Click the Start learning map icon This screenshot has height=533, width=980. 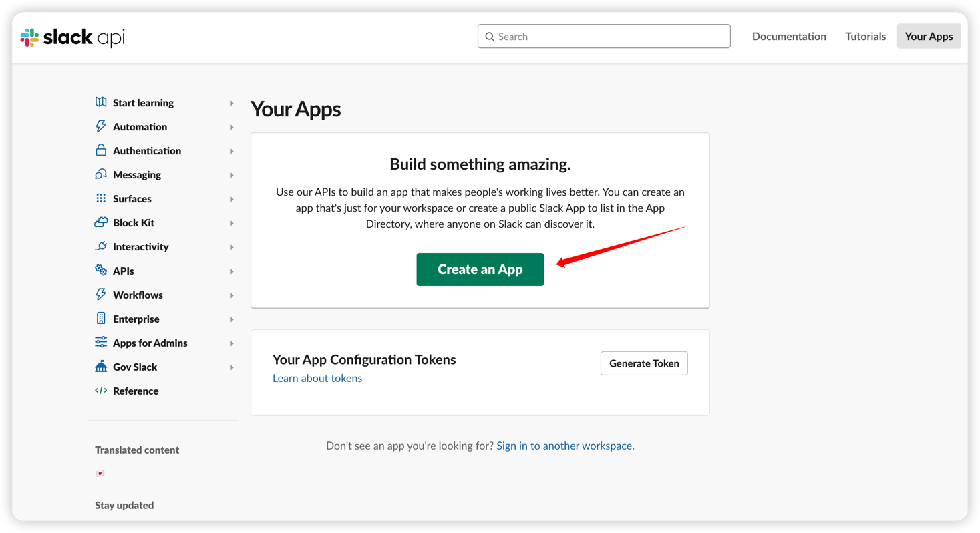pyautogui.click(x=101, y=102)
